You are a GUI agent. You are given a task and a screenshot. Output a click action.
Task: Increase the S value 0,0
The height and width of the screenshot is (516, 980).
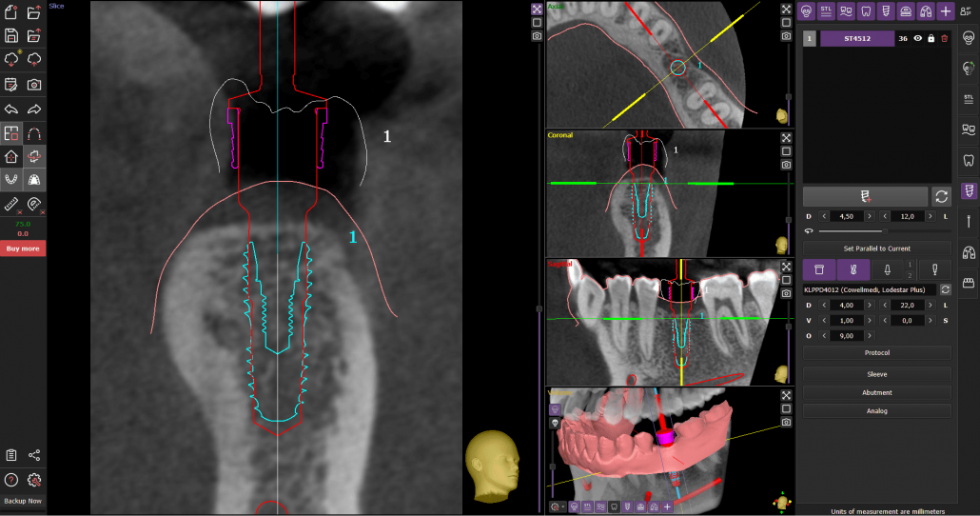(930, 320)
